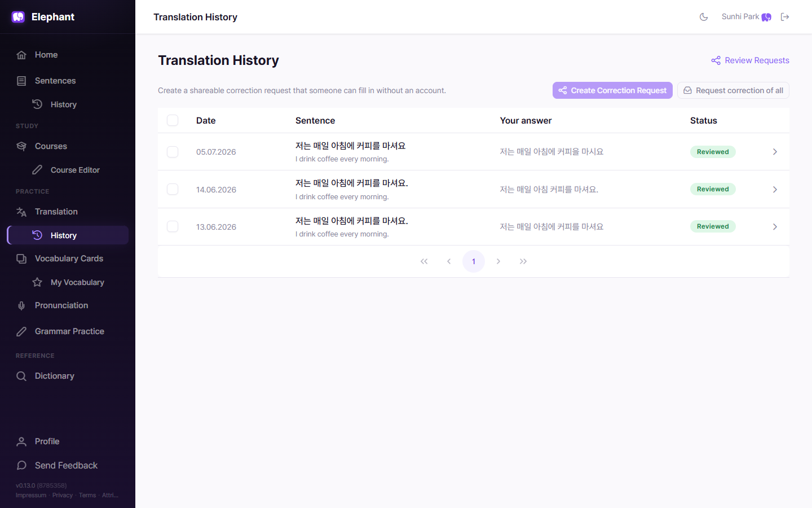This screenshot has width=812, height=508.
Task: Click the Grammar Practice pen icon
Action: [x=21, y=331]
